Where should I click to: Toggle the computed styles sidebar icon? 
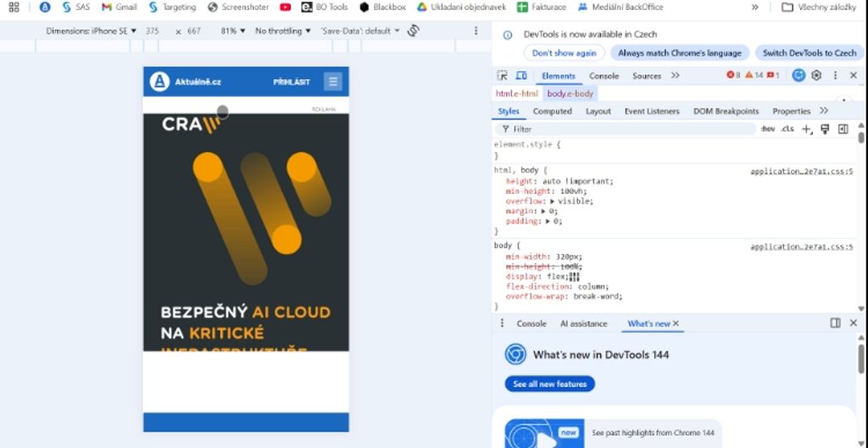pos(843,129)
